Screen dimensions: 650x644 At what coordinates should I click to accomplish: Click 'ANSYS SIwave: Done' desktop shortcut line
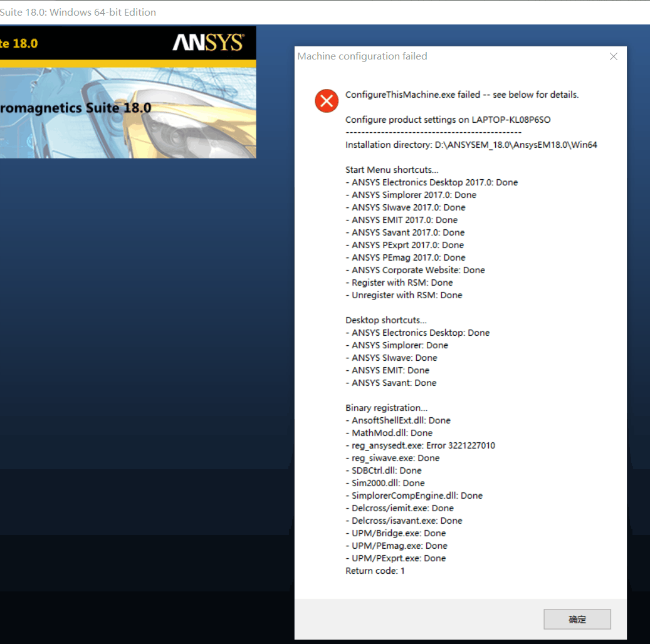tap(391, 358)
